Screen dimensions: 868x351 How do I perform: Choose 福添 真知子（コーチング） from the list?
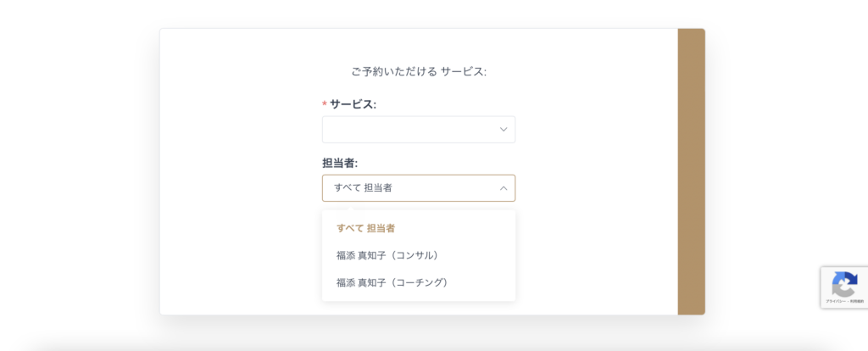[x=391, y=282]
